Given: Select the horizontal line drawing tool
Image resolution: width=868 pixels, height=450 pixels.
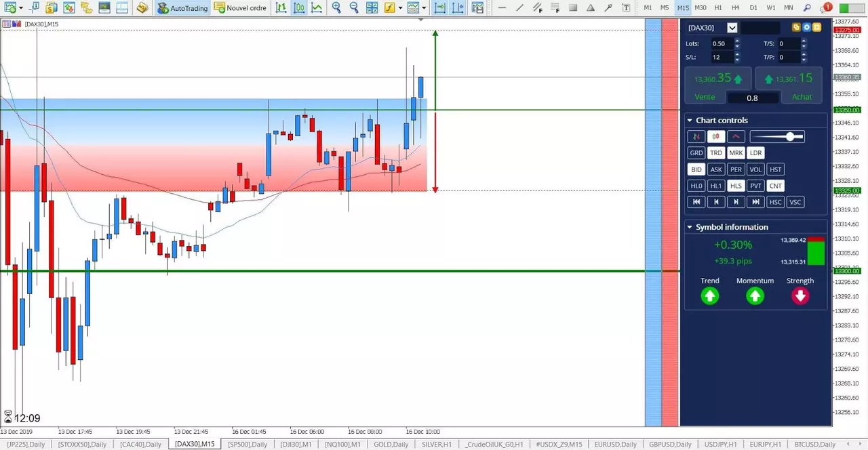Looking at the screenshot, I should (x=502, y=8).
